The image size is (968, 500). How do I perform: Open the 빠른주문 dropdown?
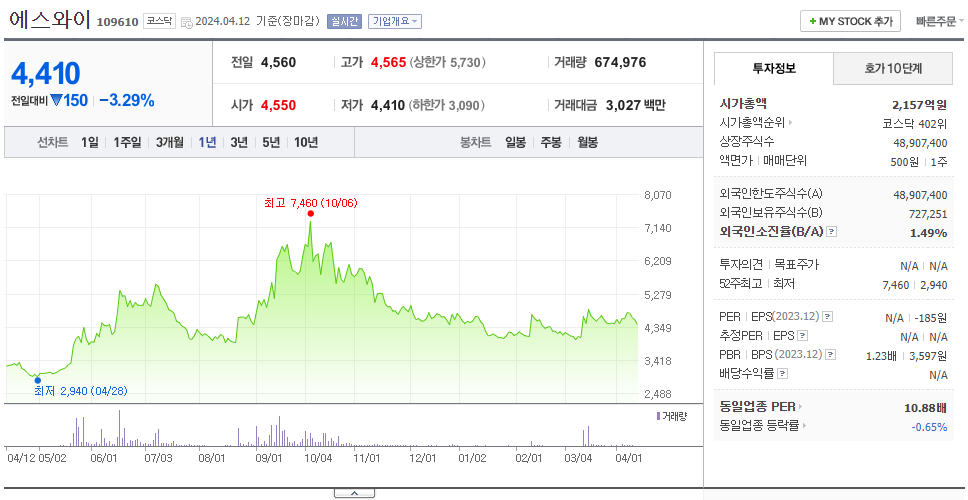click(x=940, y=21)
